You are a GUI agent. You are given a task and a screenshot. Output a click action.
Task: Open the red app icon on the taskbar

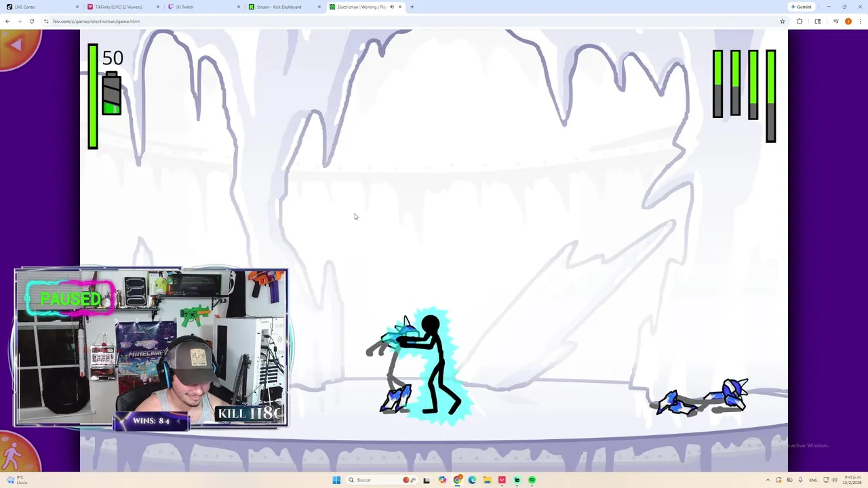pos(502,480)
